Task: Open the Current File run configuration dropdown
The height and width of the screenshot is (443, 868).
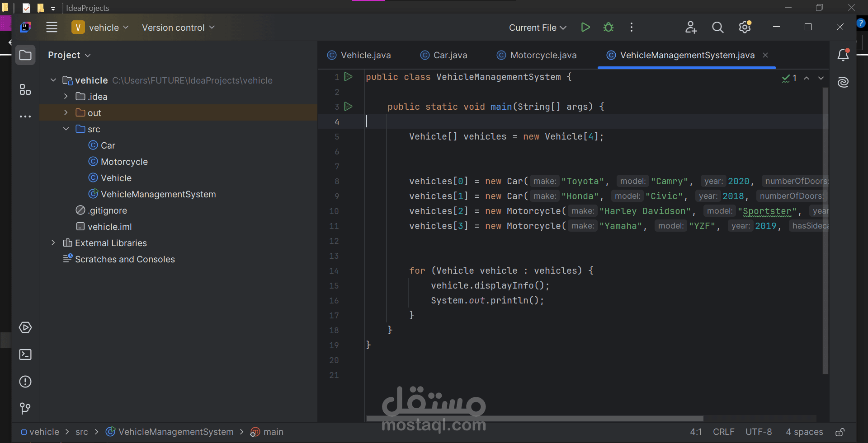Action: (538, 28)
